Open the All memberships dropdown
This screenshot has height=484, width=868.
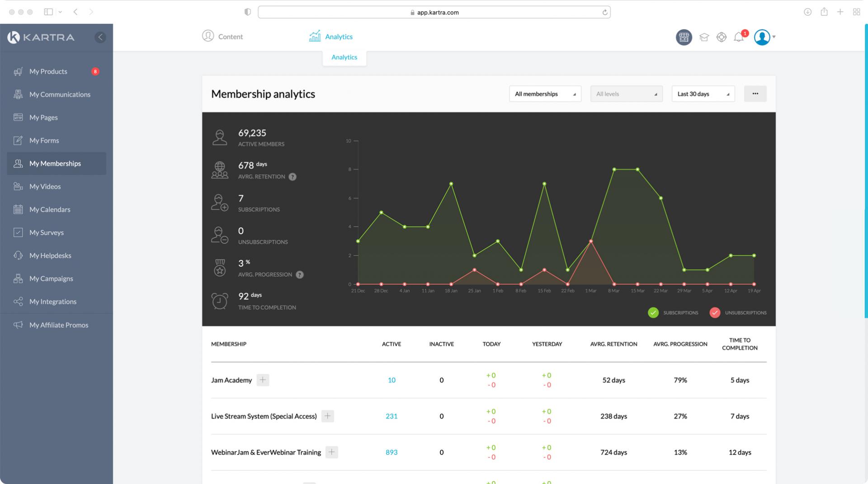[545, 94]
